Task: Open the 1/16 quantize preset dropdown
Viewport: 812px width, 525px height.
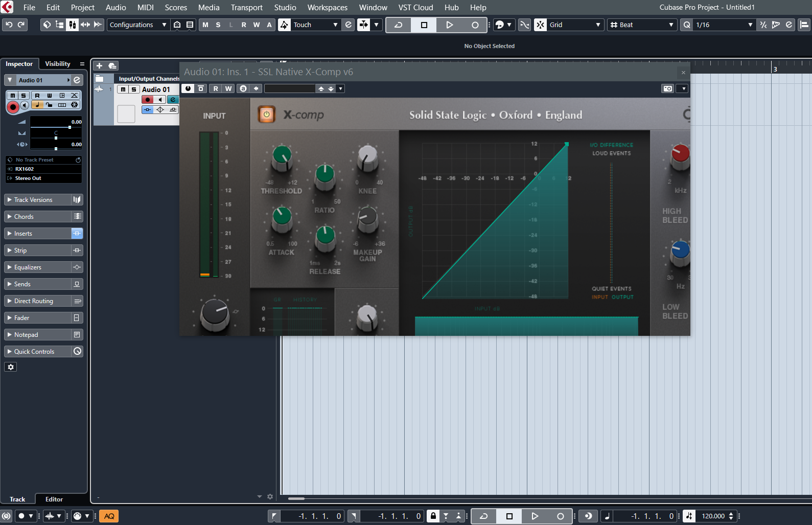Action: point(725,25)
